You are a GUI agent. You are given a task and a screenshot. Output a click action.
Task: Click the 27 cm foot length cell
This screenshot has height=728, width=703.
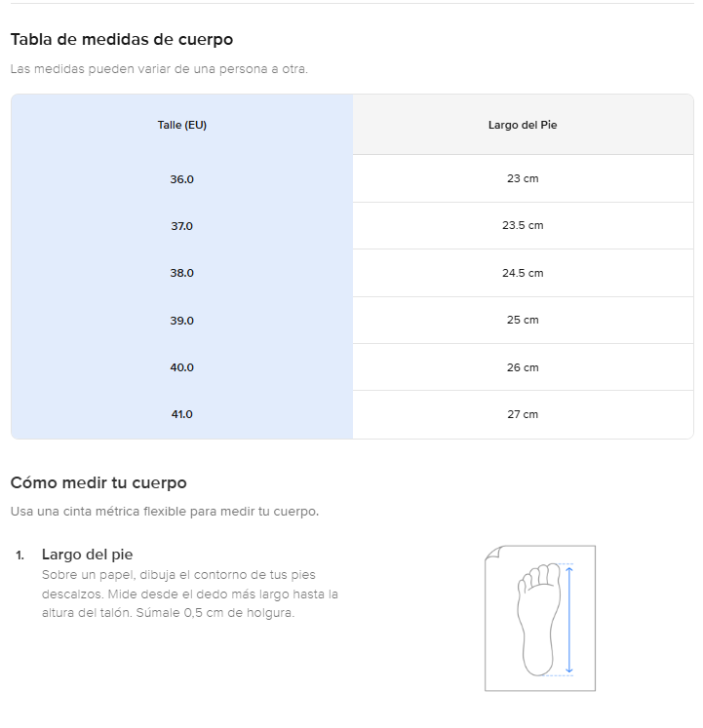pos(523,414)
